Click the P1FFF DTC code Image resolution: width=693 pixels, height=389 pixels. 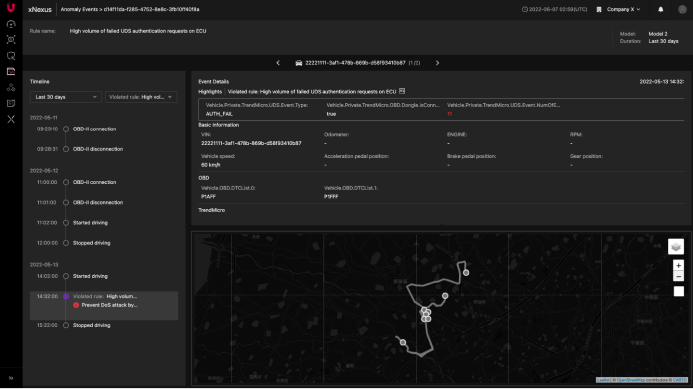click(x=331, y=197)
